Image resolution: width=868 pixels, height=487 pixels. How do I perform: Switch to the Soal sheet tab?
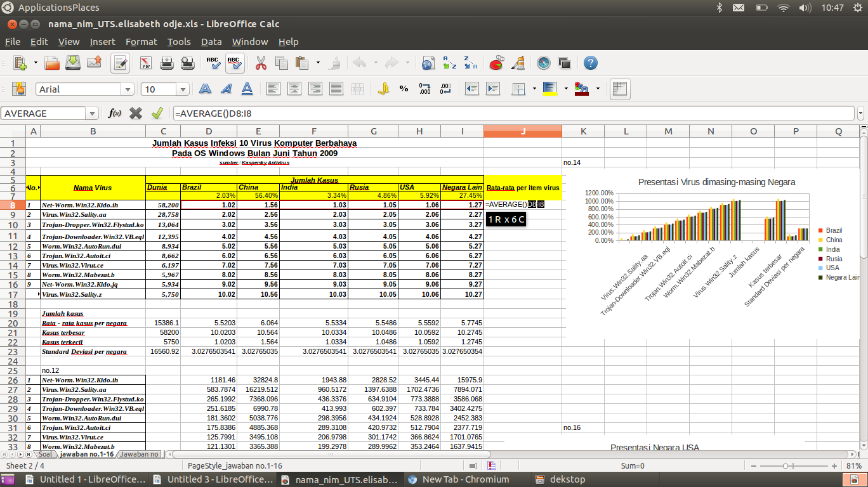coord(45,454)
